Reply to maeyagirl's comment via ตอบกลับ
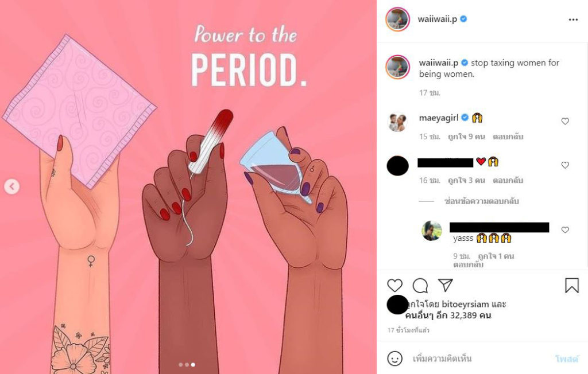The image size is (588, 374). click(x=508, y=137)
